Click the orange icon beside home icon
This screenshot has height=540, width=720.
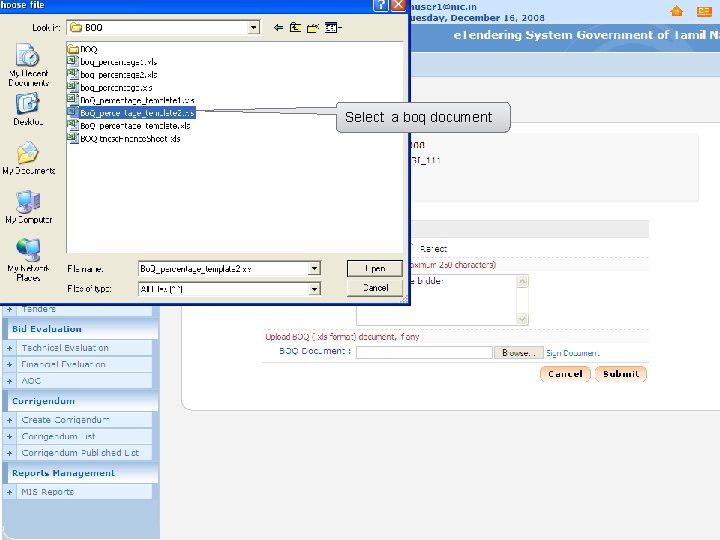(x=704, y=11)
